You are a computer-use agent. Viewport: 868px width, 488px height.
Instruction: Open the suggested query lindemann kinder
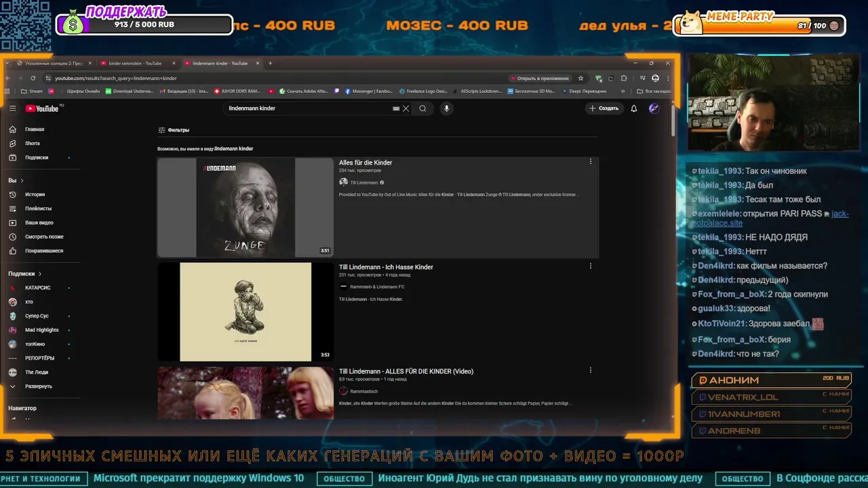point(233,148)
